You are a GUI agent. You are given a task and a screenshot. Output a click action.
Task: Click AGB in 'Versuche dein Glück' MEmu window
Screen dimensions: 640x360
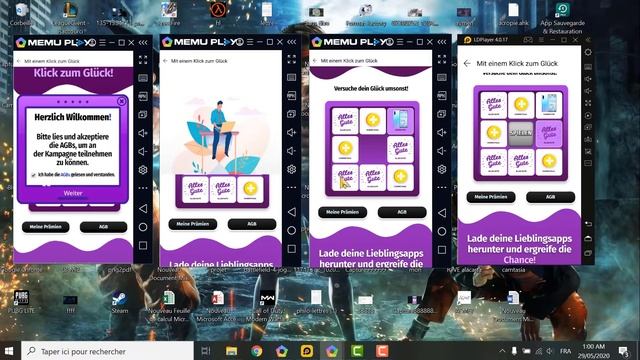tap(402, 212)
